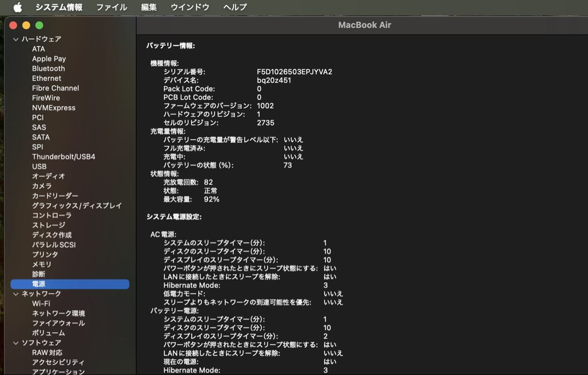Select Bluetooth in the sidebar
The width and height of the screenshot is (588, 375).
click(48, 69)
